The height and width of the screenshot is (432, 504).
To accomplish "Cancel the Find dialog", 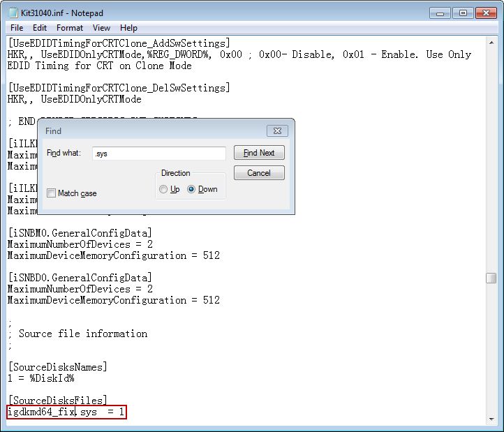I will click(259, 173).
